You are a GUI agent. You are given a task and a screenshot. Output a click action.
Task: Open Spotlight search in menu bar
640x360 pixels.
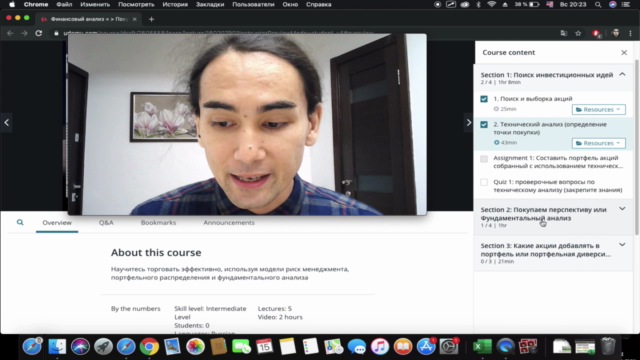(x=598, y=4)
